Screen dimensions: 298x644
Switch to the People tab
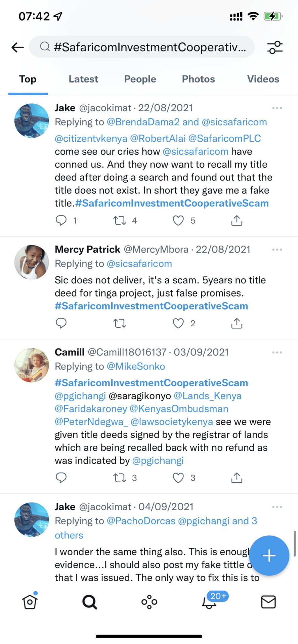pyautogui.click(x=140, y=79)
